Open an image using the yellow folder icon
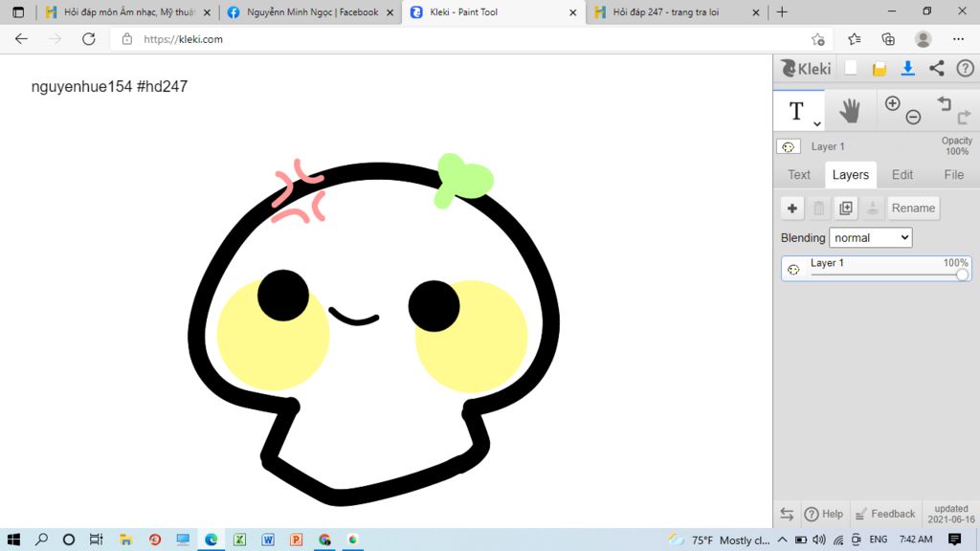The image size is (980, 551). coord(880,69)
